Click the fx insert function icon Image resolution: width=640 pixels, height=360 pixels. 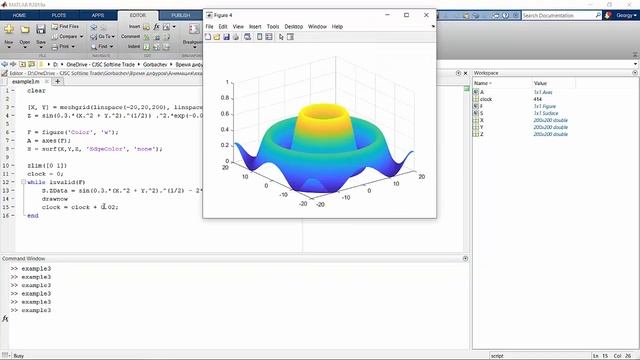tap(156, 27)
